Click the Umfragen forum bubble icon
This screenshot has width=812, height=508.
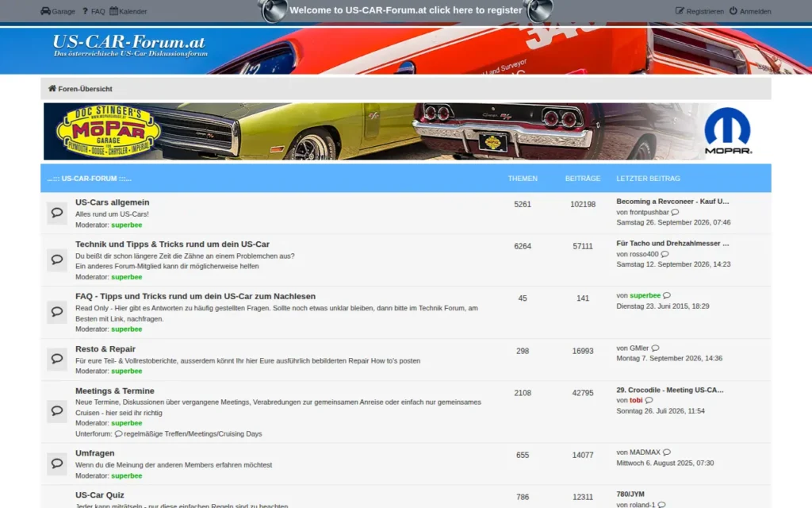(57, 464)
